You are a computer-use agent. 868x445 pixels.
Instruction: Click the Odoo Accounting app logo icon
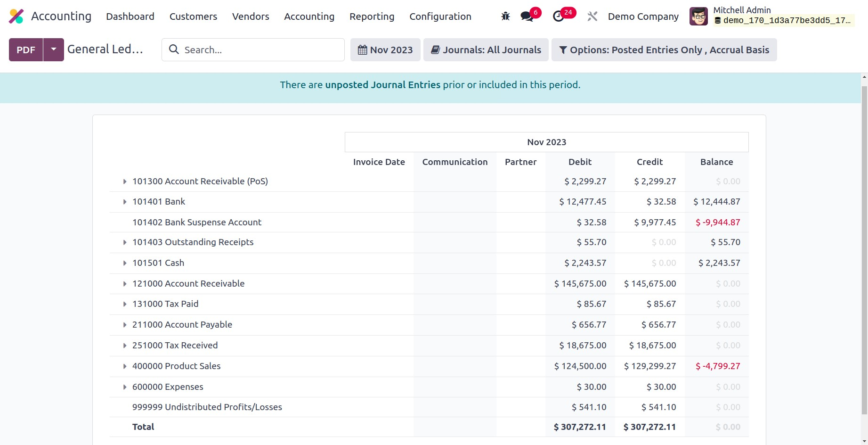[16, 16]
